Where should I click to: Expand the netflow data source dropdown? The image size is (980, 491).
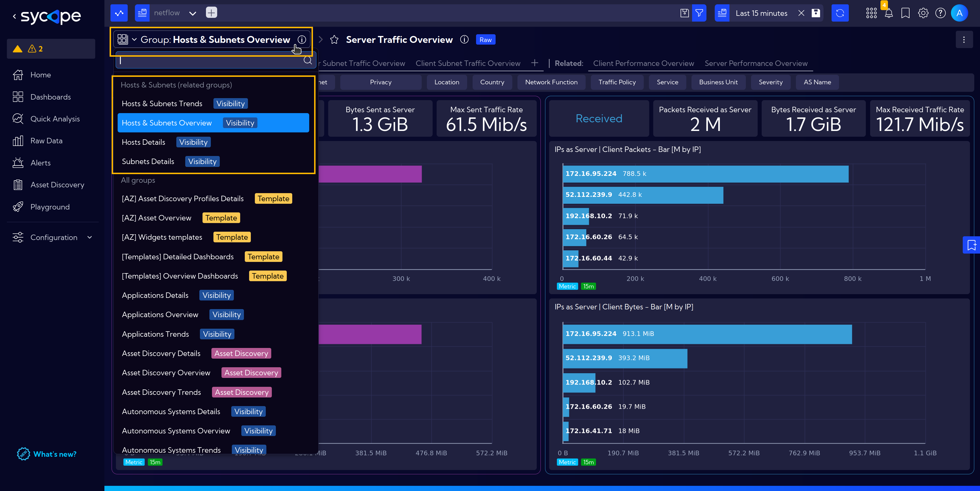193,13
